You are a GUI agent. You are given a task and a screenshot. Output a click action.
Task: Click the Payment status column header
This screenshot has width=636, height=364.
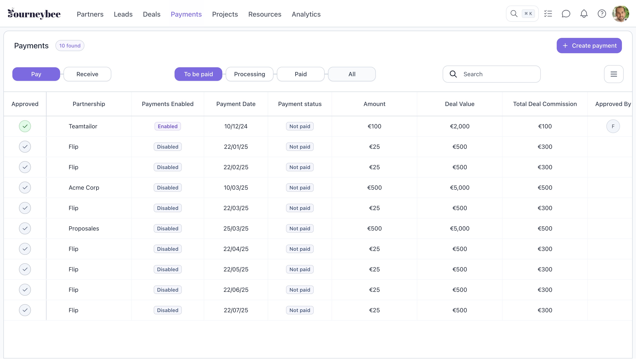(300, 104)
